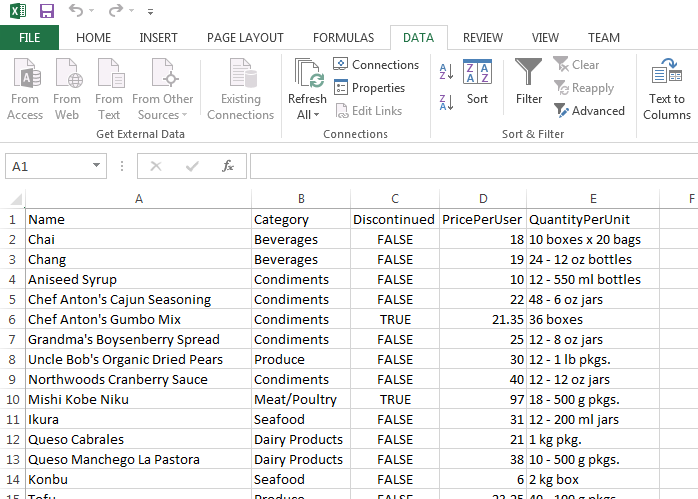Cancel the formula bar entry
698x499 pixels.
pyautogui.click(x=156, y=166)
